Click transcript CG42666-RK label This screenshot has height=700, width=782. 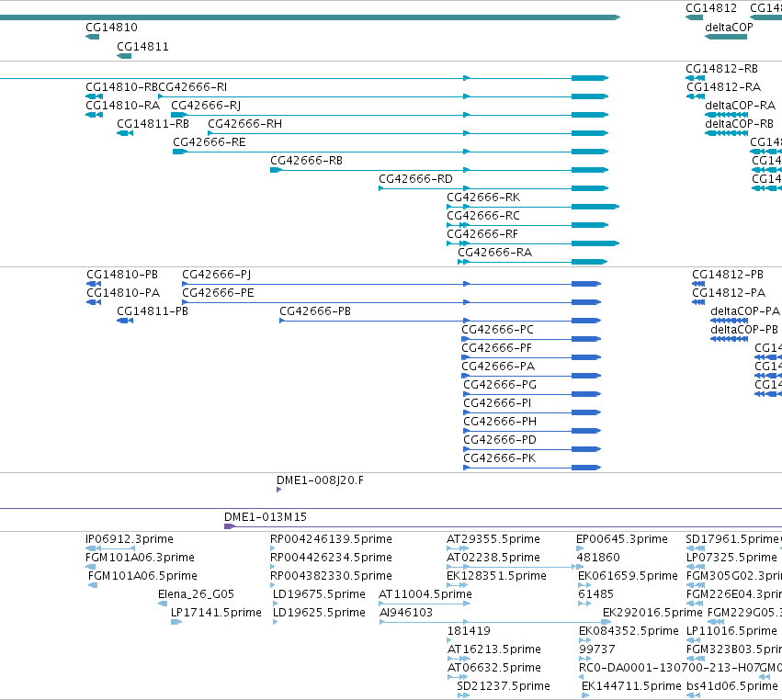pyautogui.click(x=483, y=198)
